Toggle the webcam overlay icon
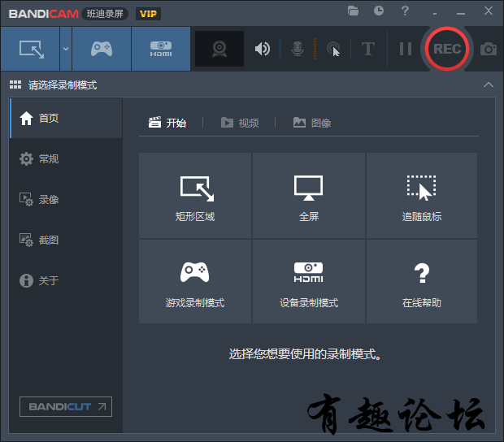 tap(219, 49)
